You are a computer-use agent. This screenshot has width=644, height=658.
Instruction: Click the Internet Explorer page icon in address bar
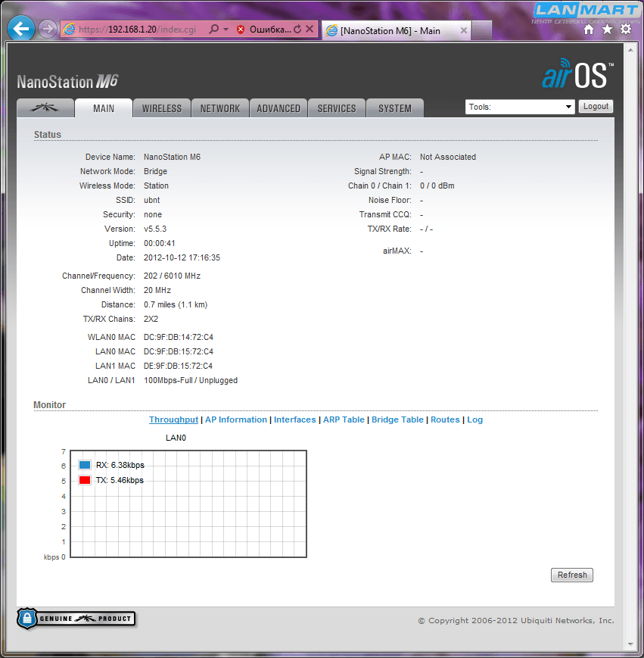69,29
